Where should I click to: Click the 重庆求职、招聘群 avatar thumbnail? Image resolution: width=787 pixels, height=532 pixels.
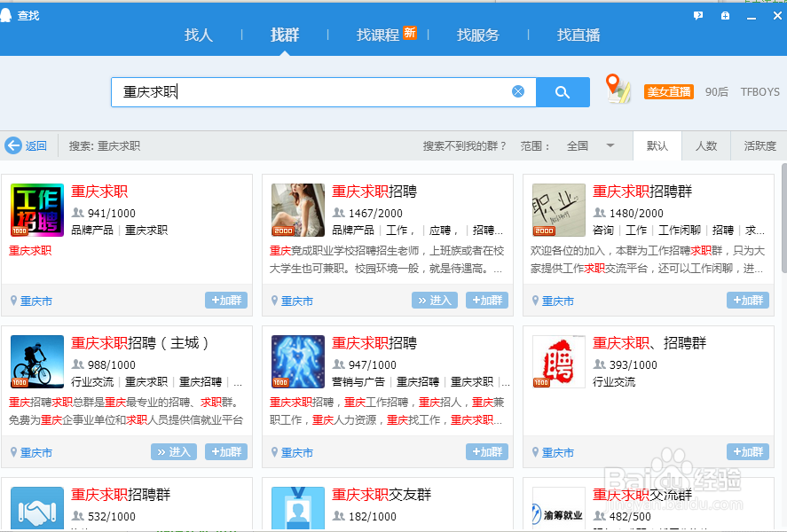558,362
